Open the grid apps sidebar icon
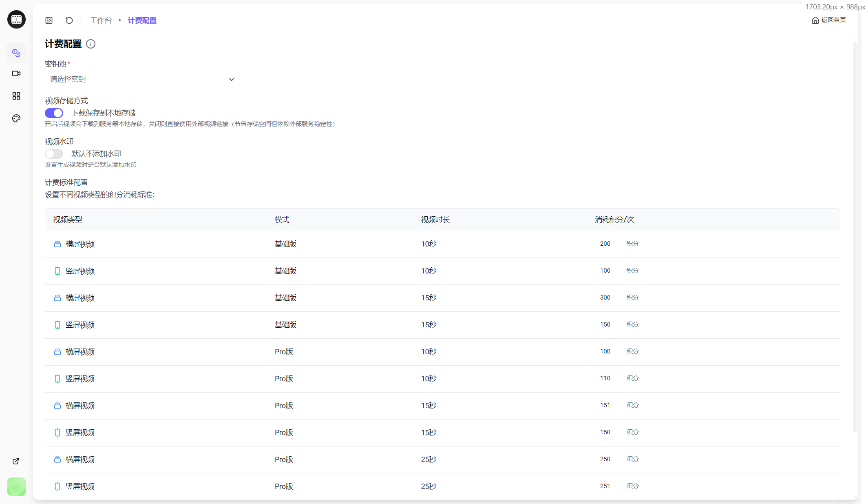This screenshot has height=504, width=868. click(16, 96)
